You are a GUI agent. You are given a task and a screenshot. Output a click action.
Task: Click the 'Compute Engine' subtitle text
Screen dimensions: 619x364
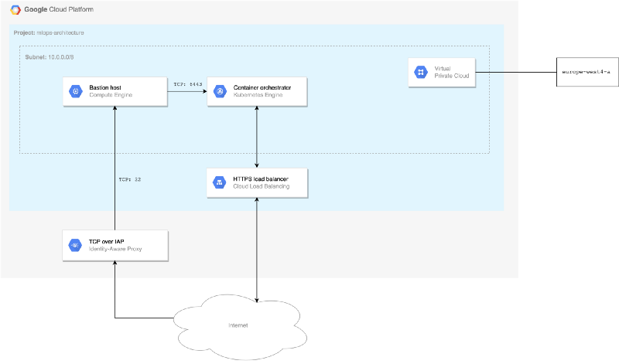111,95
